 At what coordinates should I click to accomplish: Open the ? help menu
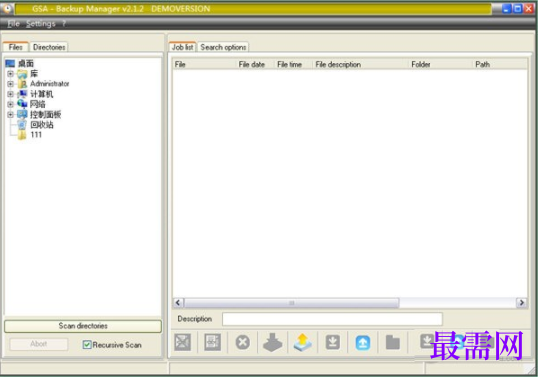pos(64,23)
